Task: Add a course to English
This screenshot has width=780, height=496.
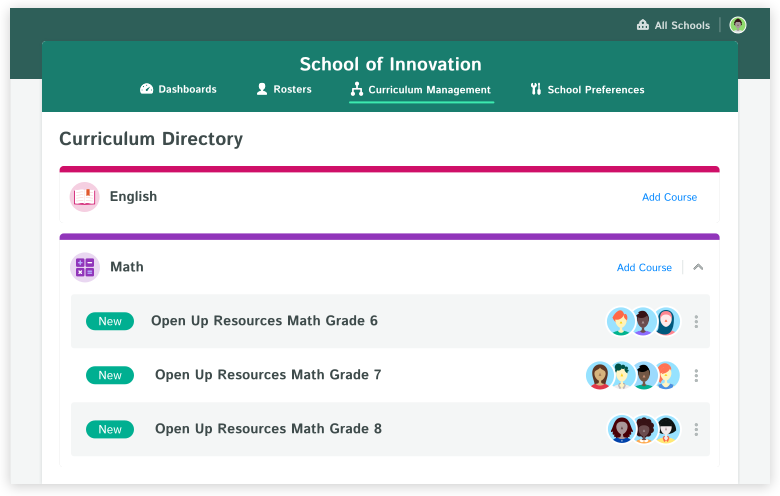Action: click(669, 197)
